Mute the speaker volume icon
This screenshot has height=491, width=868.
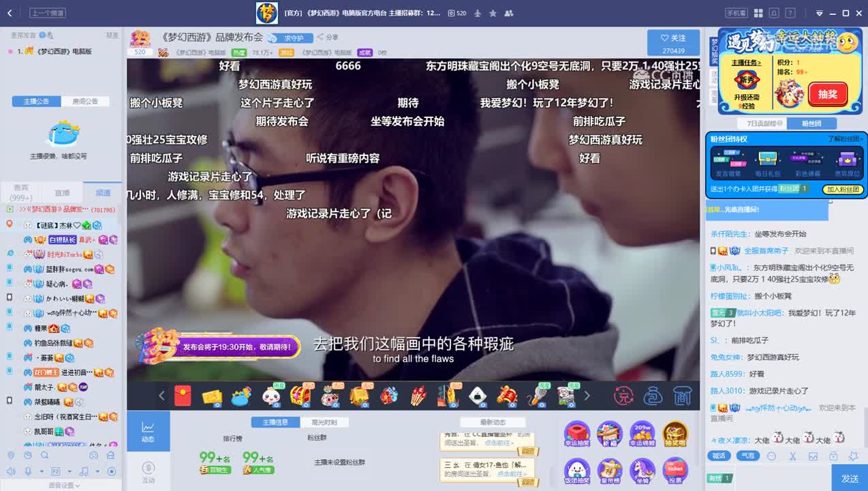tap(12, 471)
